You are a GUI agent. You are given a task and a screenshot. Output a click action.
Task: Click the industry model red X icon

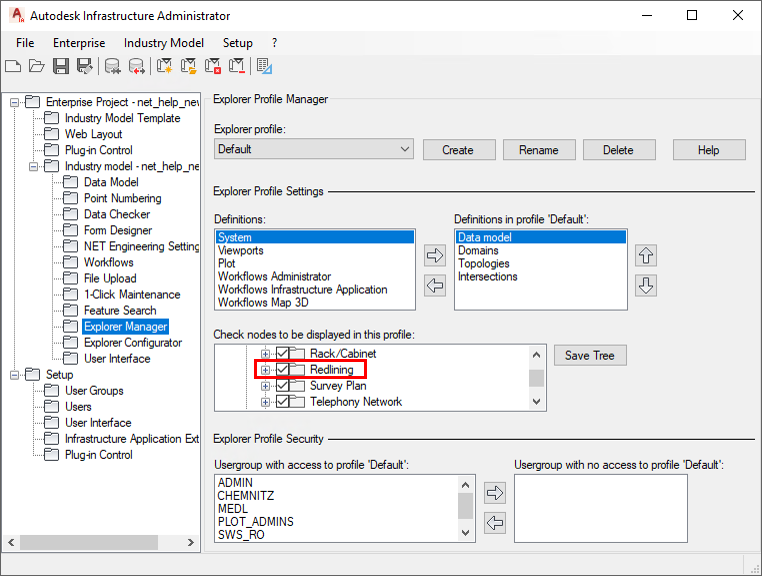[x=212, y=66]
